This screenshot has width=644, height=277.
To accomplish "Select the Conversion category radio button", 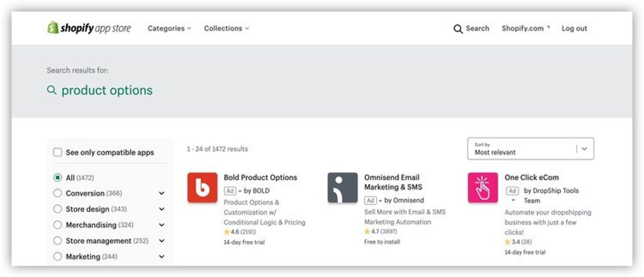I will point(57,193).
